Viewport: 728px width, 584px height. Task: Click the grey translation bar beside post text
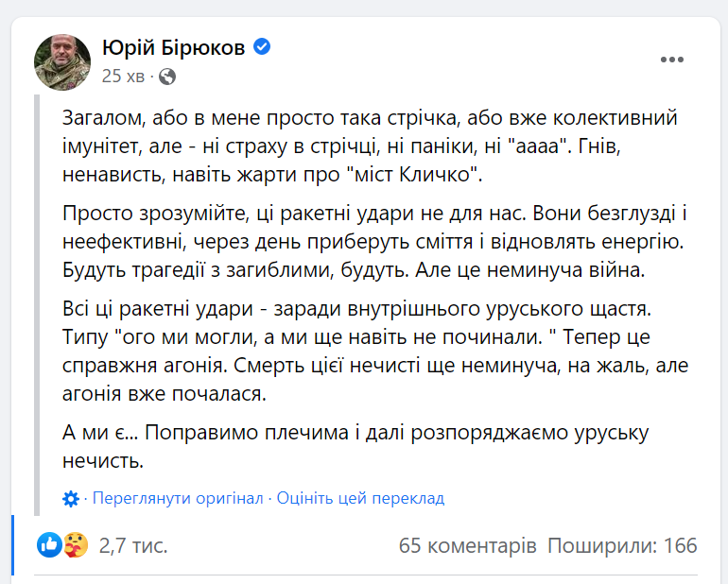click(37, 305)
